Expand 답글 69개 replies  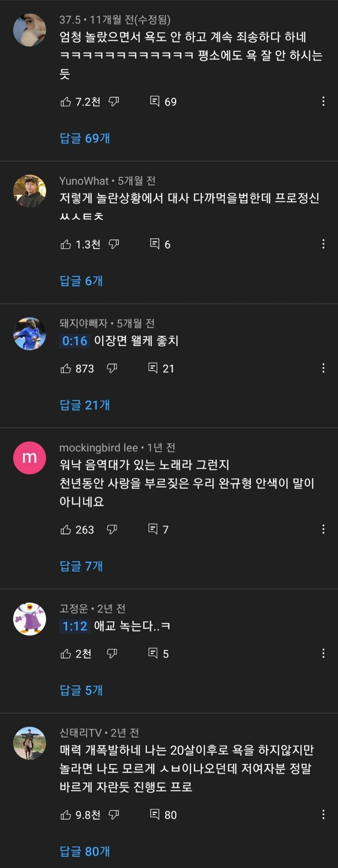click(85, 138)
